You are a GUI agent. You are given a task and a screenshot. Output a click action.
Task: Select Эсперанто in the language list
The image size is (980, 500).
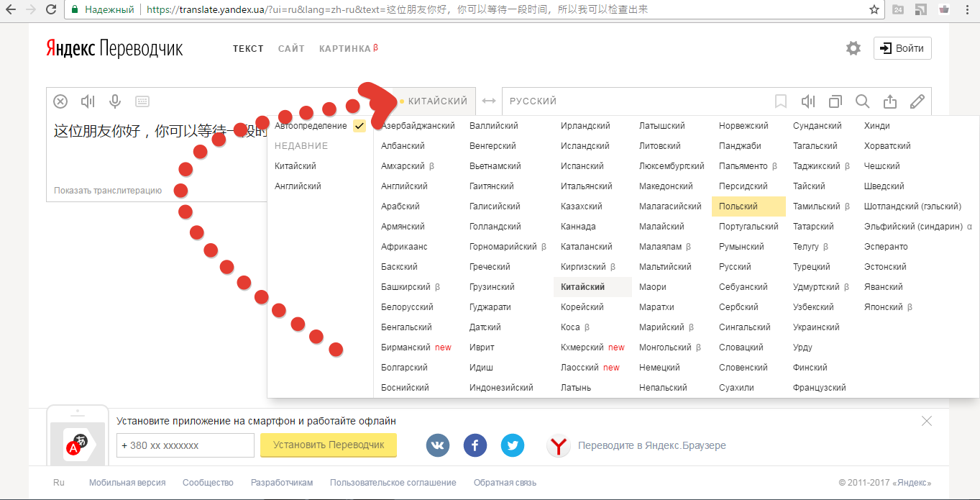pos(886,247)
